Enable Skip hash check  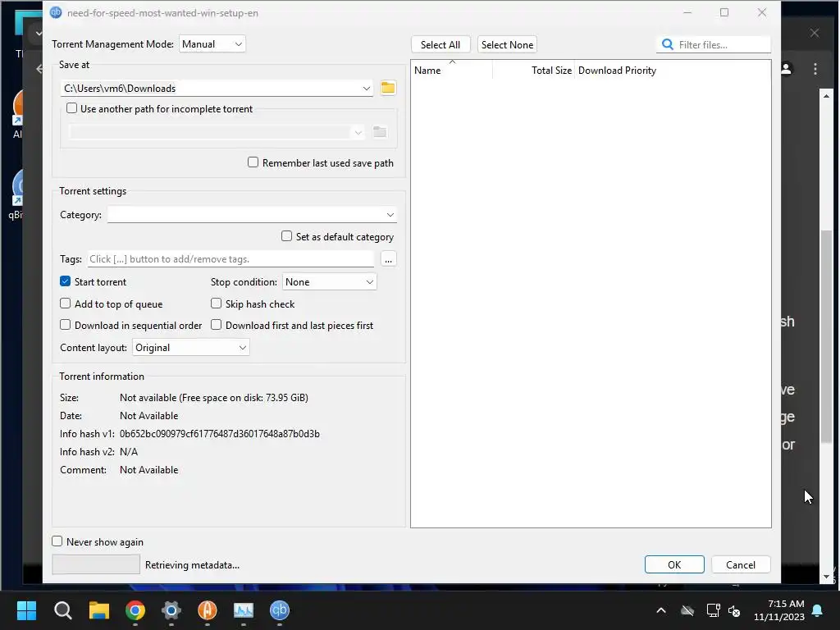point(217,304)
